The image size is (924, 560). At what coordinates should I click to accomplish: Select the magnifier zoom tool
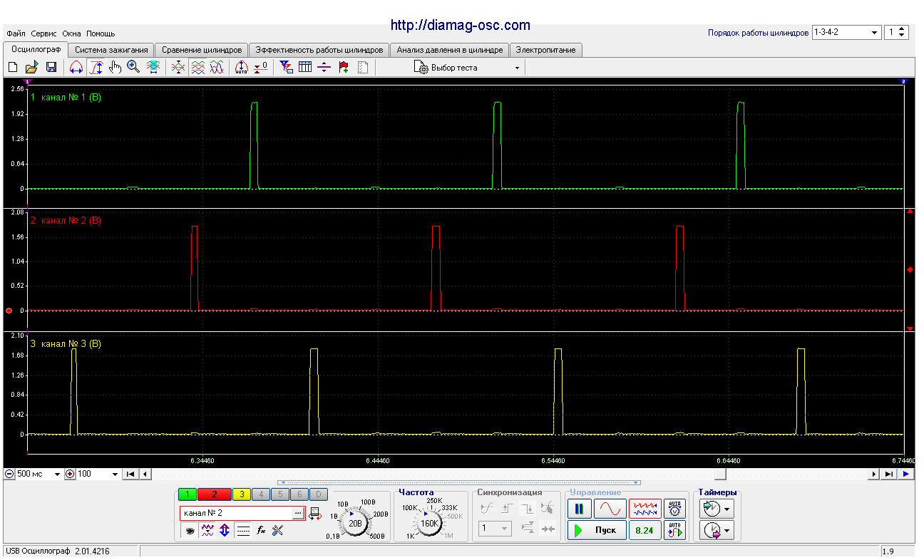[133, 68]
